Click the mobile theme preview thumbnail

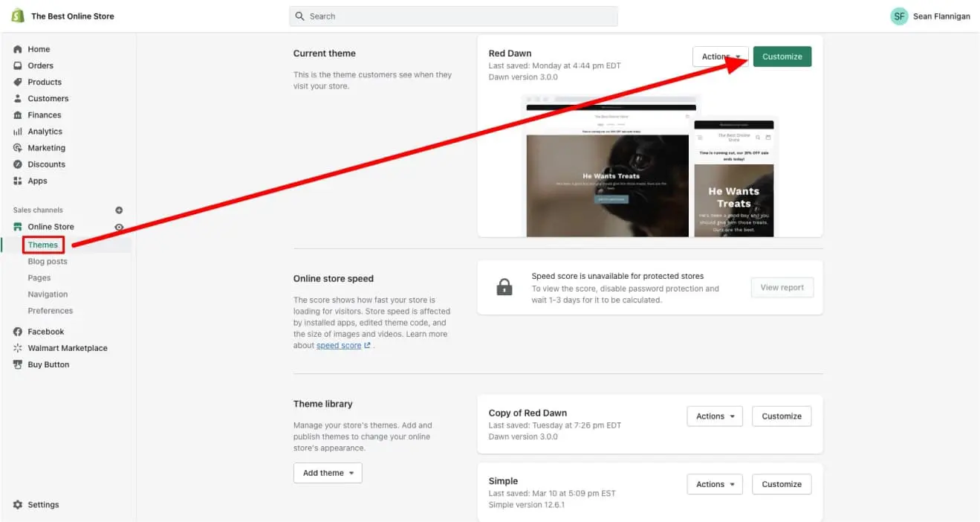click(734, 178)
